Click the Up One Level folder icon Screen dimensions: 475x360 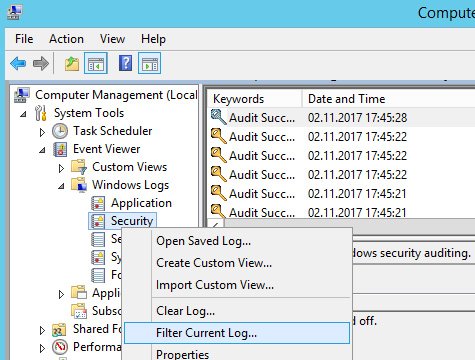[72, 63]
